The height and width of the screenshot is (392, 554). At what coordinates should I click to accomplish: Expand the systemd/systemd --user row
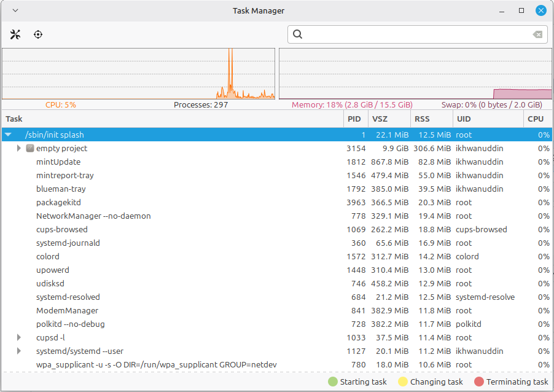pos(18,351)
